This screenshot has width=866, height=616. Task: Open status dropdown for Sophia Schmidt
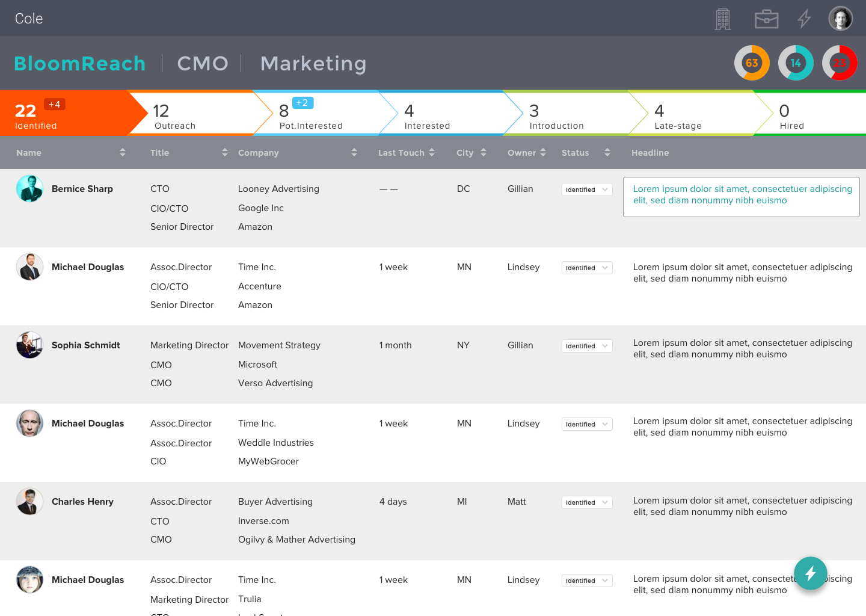pyautogui.click(x=587, y=346)
